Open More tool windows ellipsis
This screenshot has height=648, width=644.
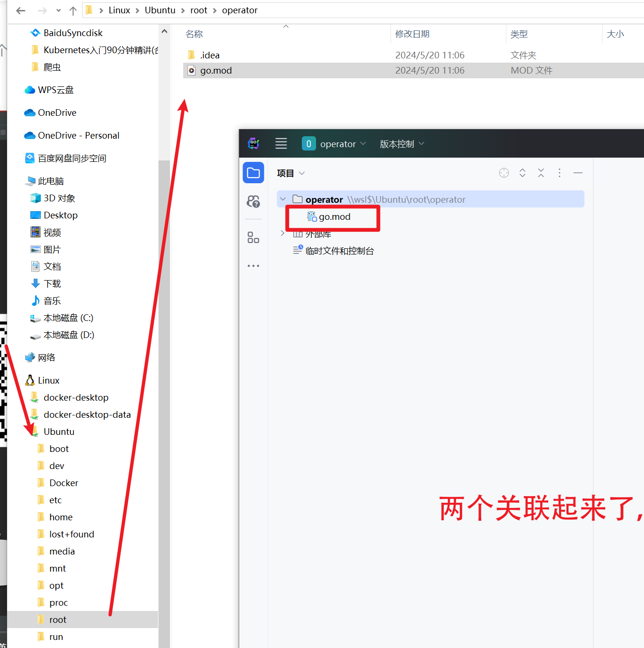coord(253,266)
